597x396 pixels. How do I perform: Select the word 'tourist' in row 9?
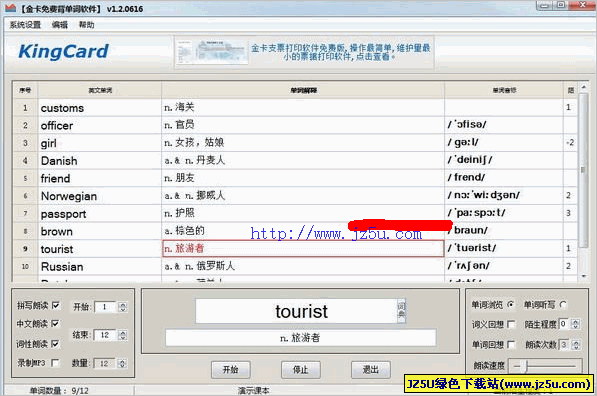(x=57, y=249)
